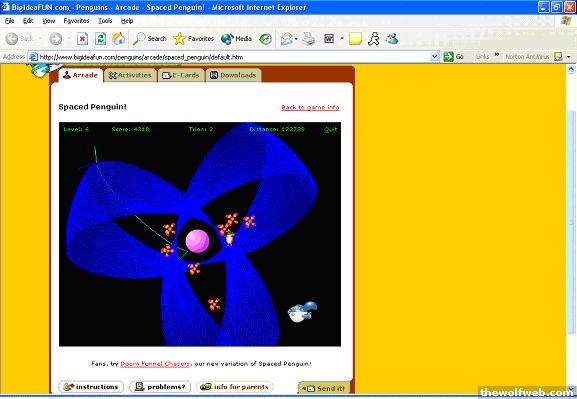577x399 pixels.
Task: Click the History icon in toolbar
Action: pyautogui.click(x=265, y=39)
